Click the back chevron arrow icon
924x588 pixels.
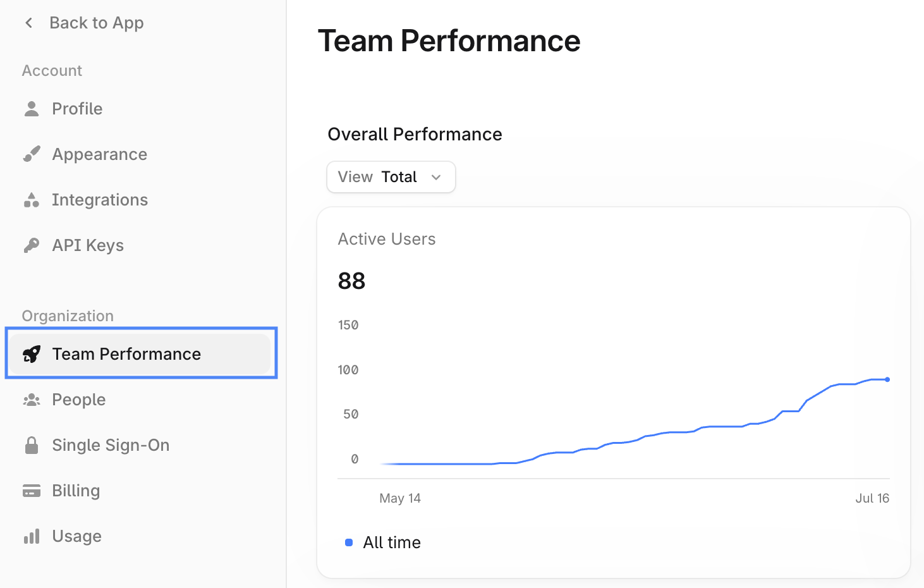coord(28,23)
